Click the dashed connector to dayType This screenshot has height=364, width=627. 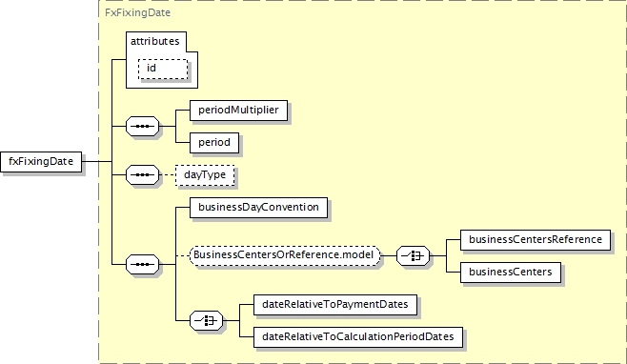pyautogui.click(x=167, y=174)
